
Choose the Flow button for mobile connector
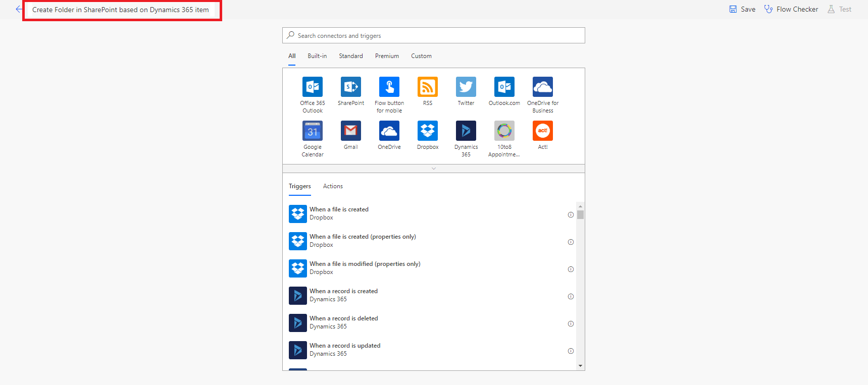pos(389,87)
